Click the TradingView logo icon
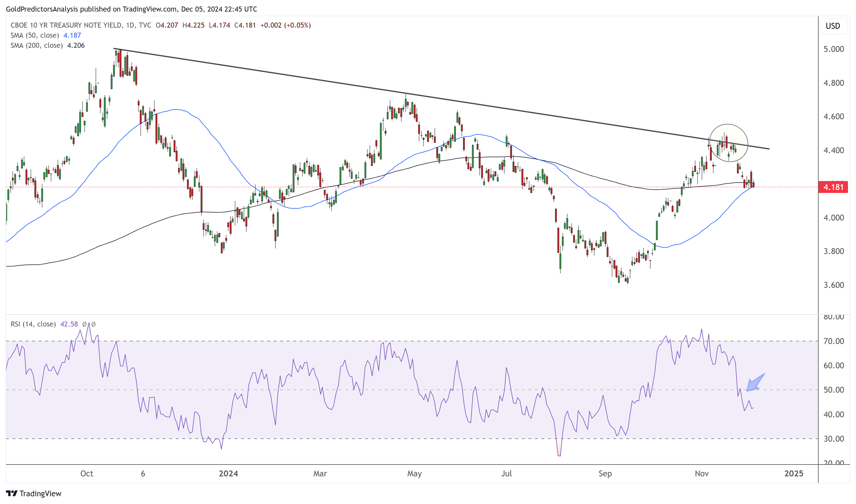Screen dimensions: 856x504 [x=11, y=493]
